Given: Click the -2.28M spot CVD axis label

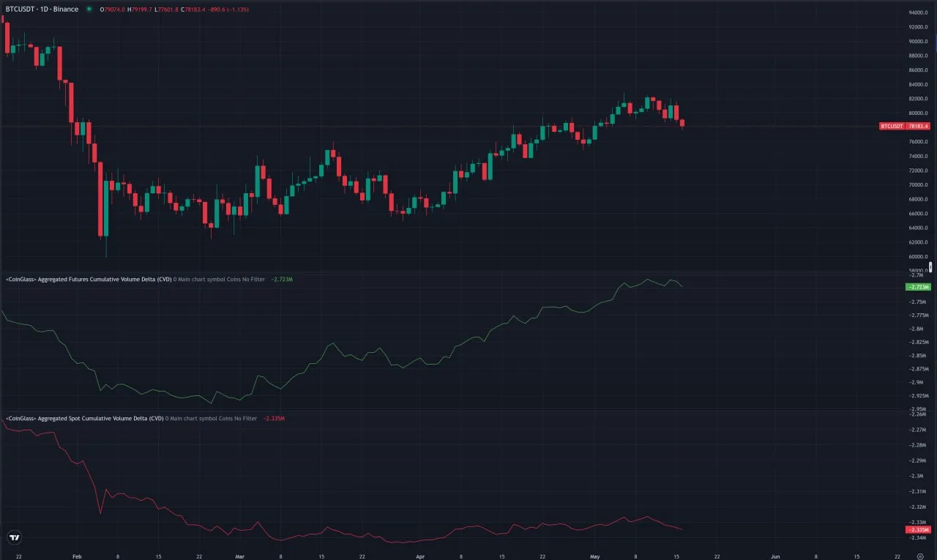Looking at the screenshot, I should tap(918, 445).
